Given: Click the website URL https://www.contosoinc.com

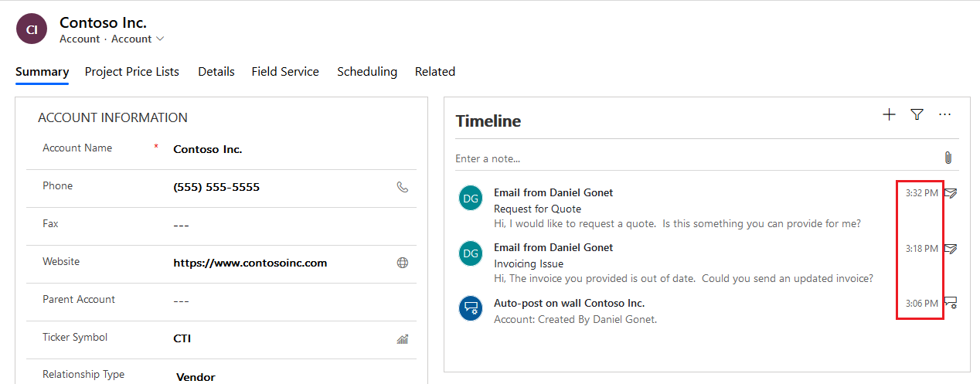Looking at the screenshot, I should tap(250, 263).
